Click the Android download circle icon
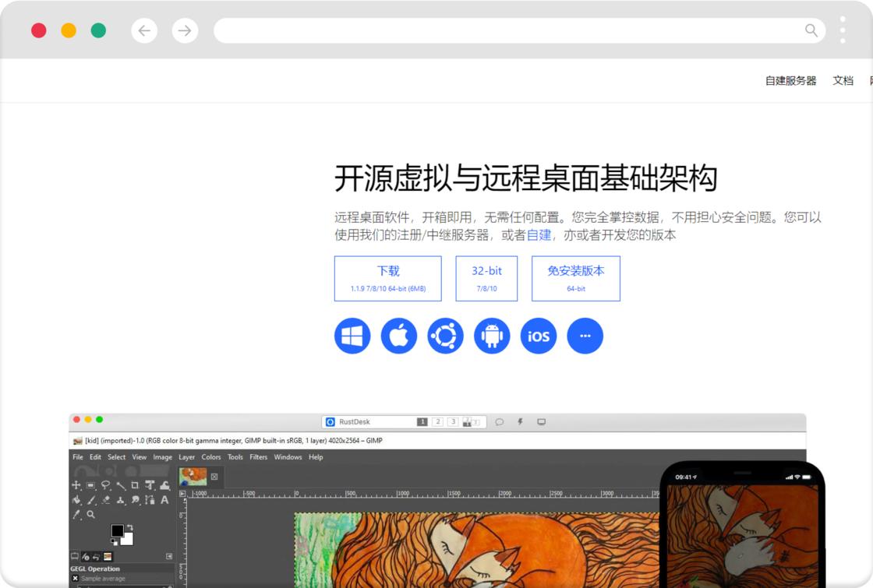This screenshot has width=873, height=588. tap(492, 335)
